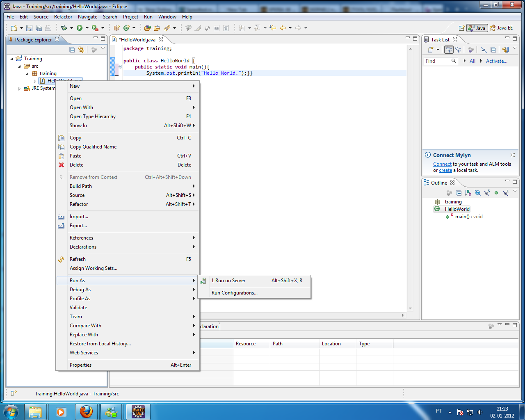Open the Refactor menu in menu bar
Screen dimensions: 525x420
pyautogui.click(x=63, y=17)
